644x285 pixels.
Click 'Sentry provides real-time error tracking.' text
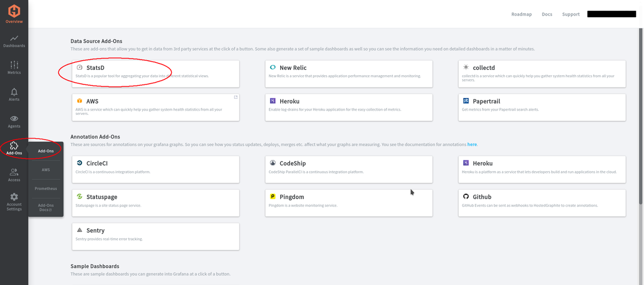109,239
